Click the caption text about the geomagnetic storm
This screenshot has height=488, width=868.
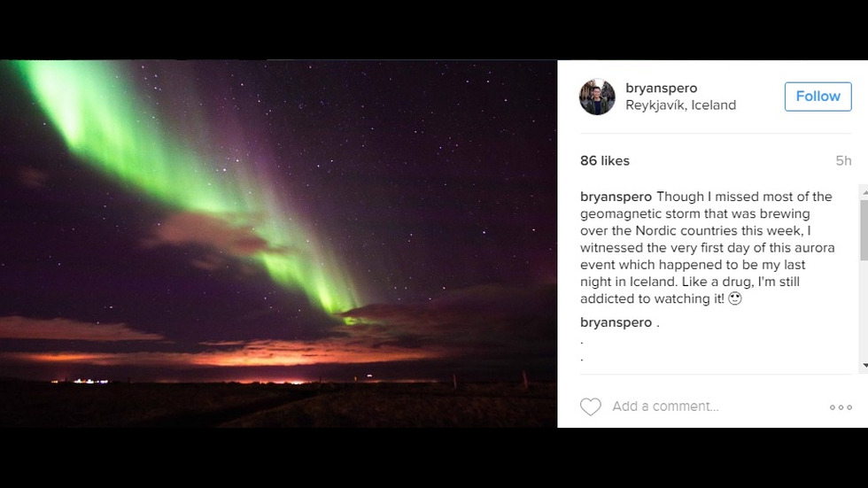708,248
